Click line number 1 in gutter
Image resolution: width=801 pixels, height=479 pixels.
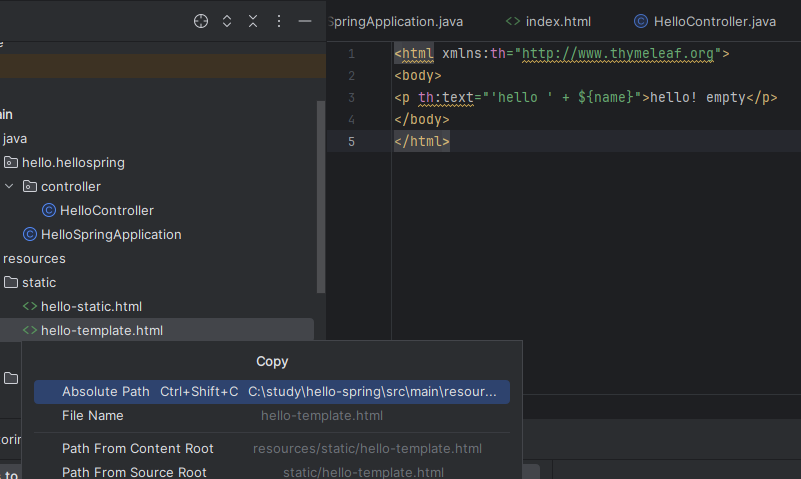pos(351,54)
